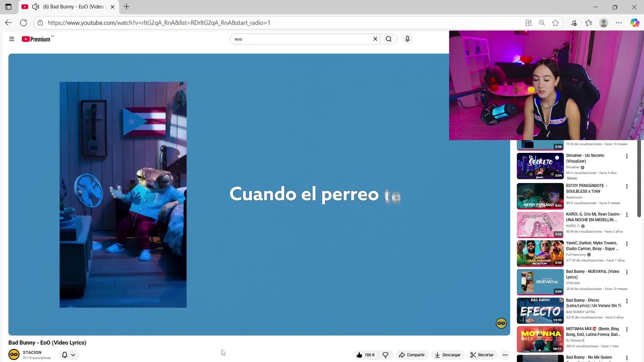Click the Dimahier channel name

[573, 167]
